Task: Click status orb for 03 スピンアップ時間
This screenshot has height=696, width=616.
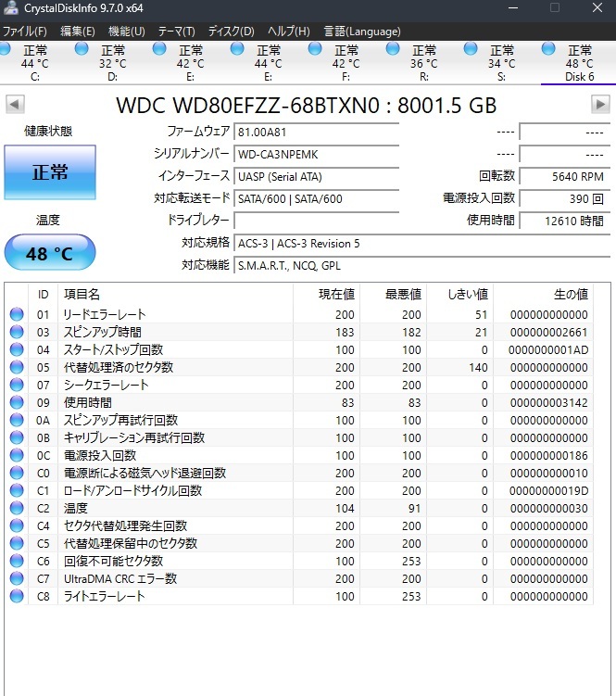Action: click(17, 332)
